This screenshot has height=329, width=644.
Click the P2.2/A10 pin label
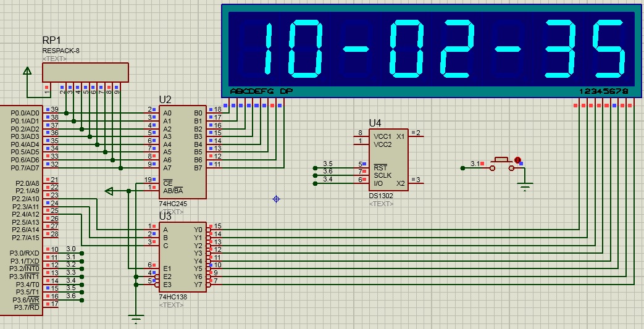tap(26, 199)
